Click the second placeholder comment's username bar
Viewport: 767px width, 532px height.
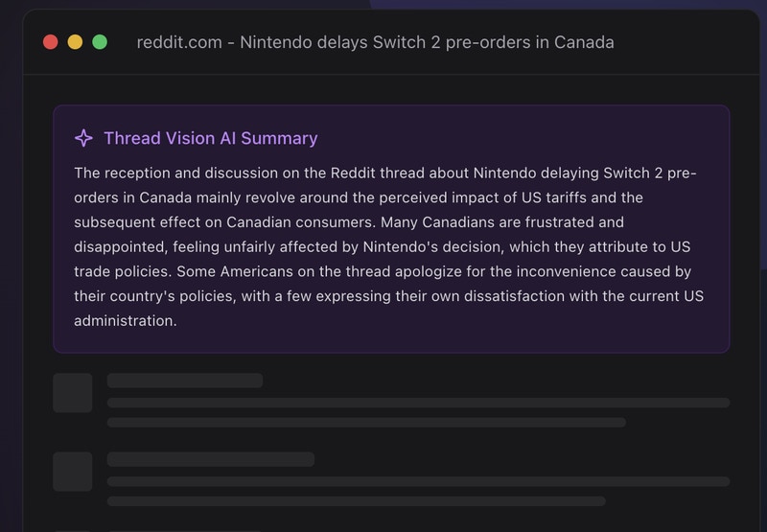click(211, 459)
